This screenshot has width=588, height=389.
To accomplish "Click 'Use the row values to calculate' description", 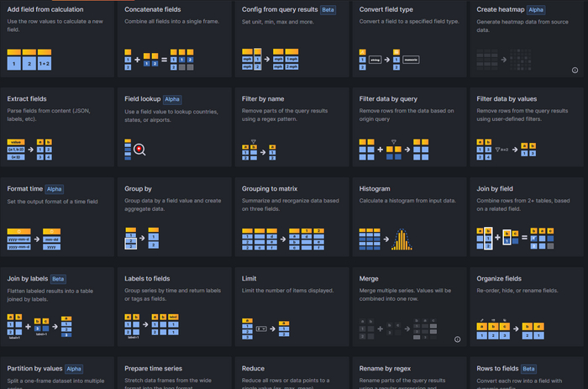I will [x=55, y=25].
